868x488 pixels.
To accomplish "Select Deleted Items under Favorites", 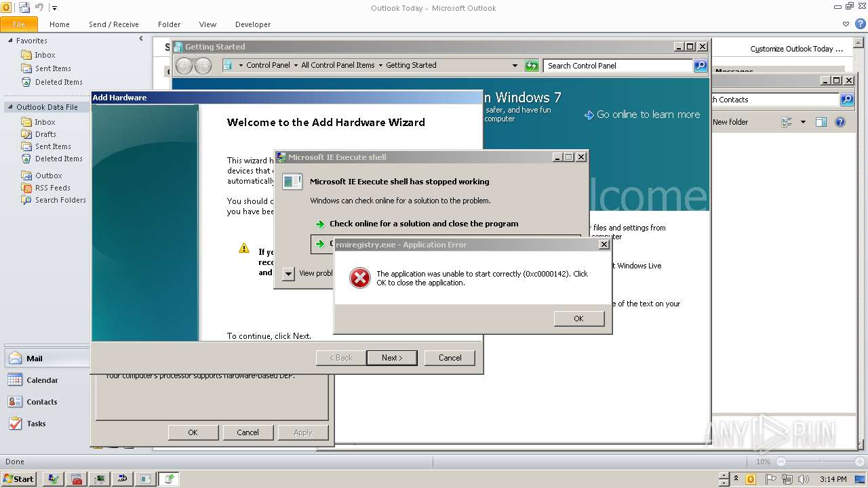I will tap(58, 82).
